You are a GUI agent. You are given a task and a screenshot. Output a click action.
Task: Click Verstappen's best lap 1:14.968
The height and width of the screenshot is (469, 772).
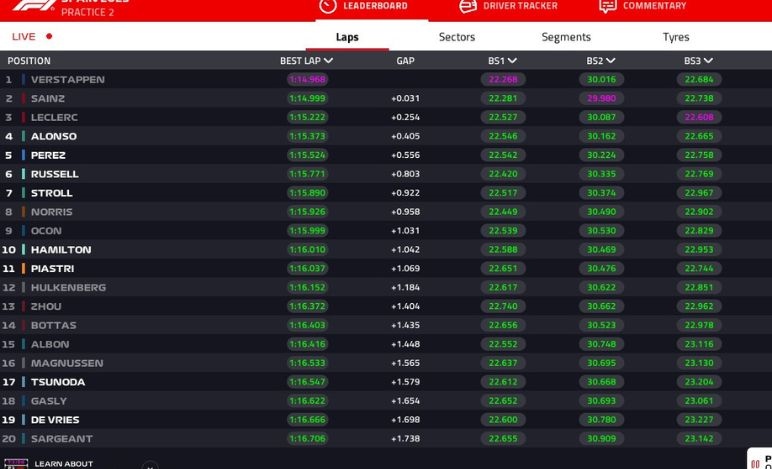[307, 79]
